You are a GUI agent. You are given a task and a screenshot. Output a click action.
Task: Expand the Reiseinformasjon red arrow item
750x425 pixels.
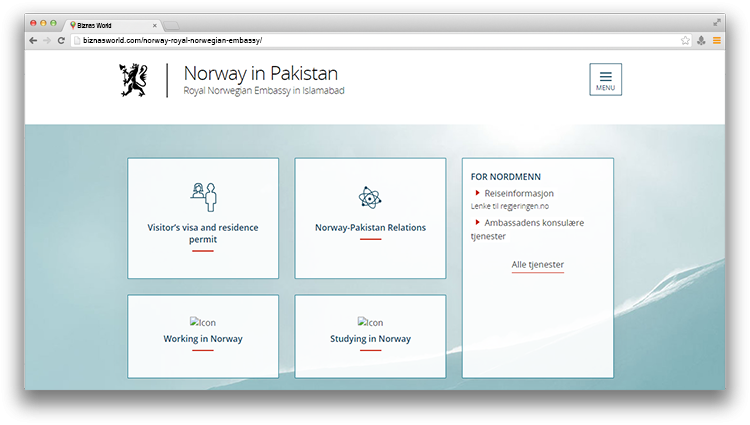pos(478,193)
